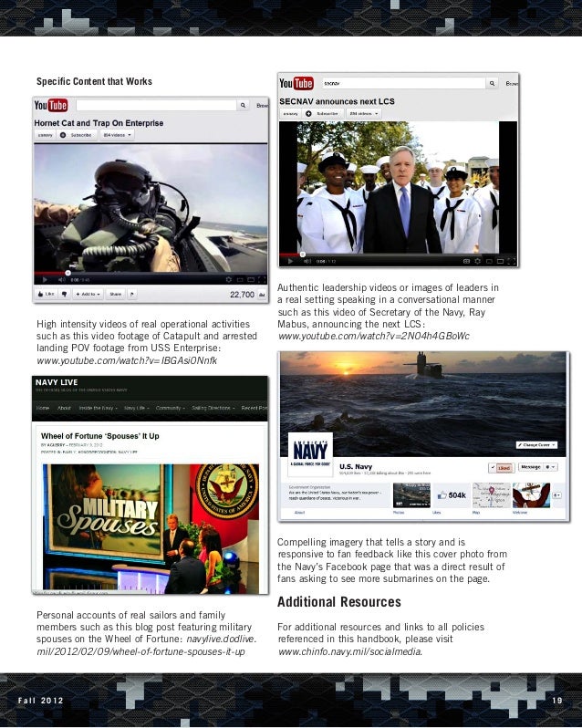Like the Hornet Cat video with thumbs up
The height and width of the screenshot is (728, 582).
[46, 294]
